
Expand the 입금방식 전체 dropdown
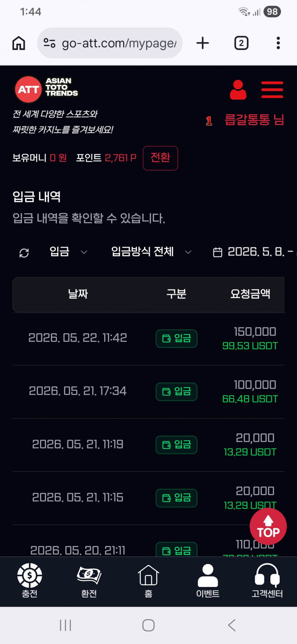click(152, 252)
